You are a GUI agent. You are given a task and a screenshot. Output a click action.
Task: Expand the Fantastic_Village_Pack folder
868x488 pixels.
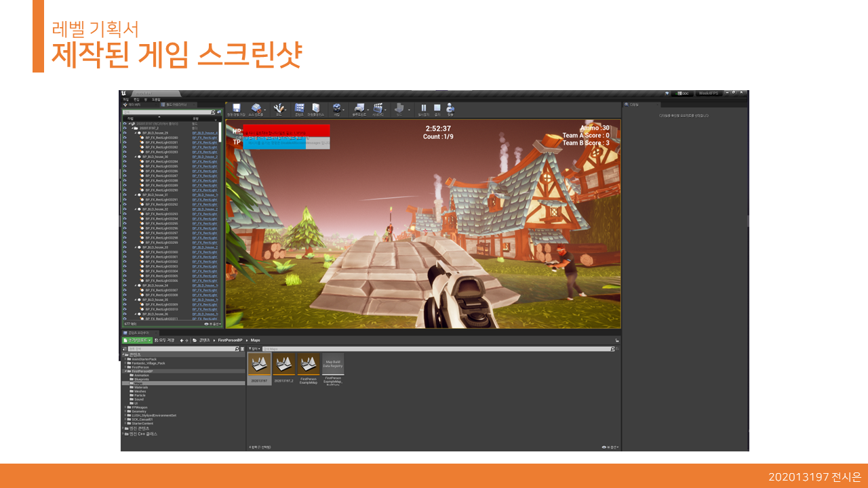click(125, 363)
